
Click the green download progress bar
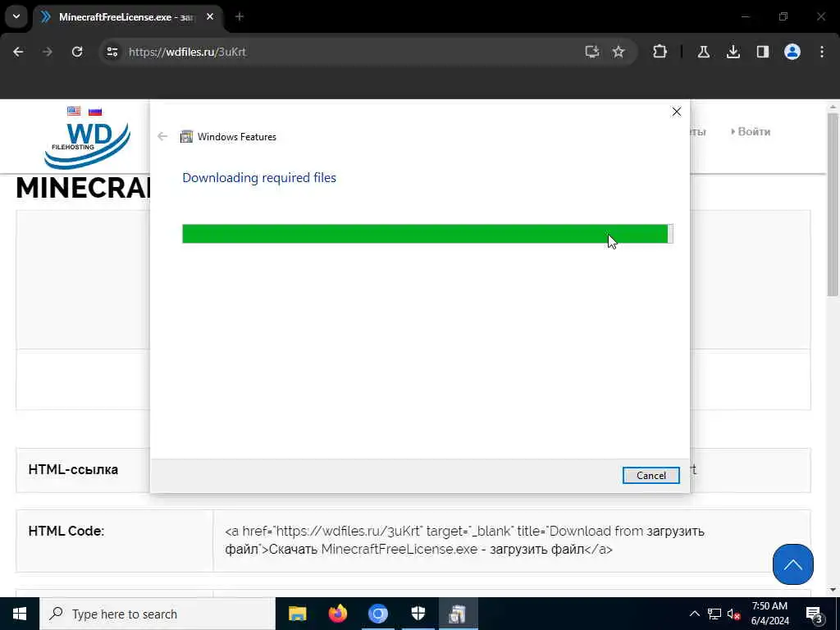pyautogui.click(x=427, y=234)
